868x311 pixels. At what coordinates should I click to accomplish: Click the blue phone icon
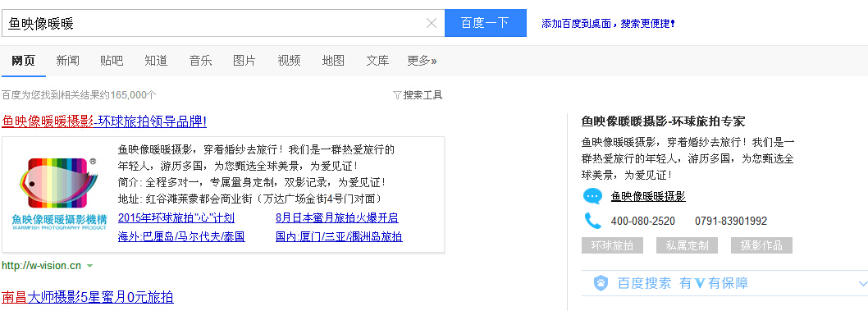pos(592,221)
